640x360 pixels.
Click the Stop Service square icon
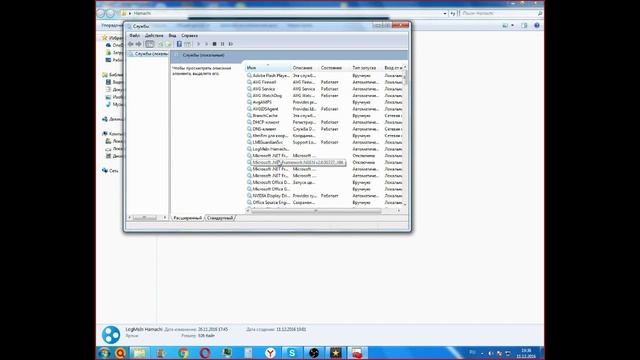point(214,44)
